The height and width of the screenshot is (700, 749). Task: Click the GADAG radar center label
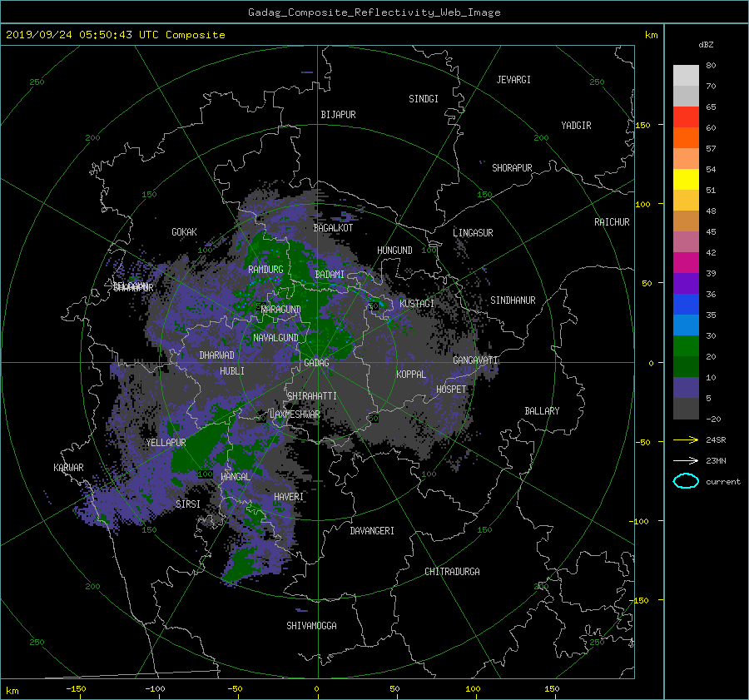[x=316, y=363]
